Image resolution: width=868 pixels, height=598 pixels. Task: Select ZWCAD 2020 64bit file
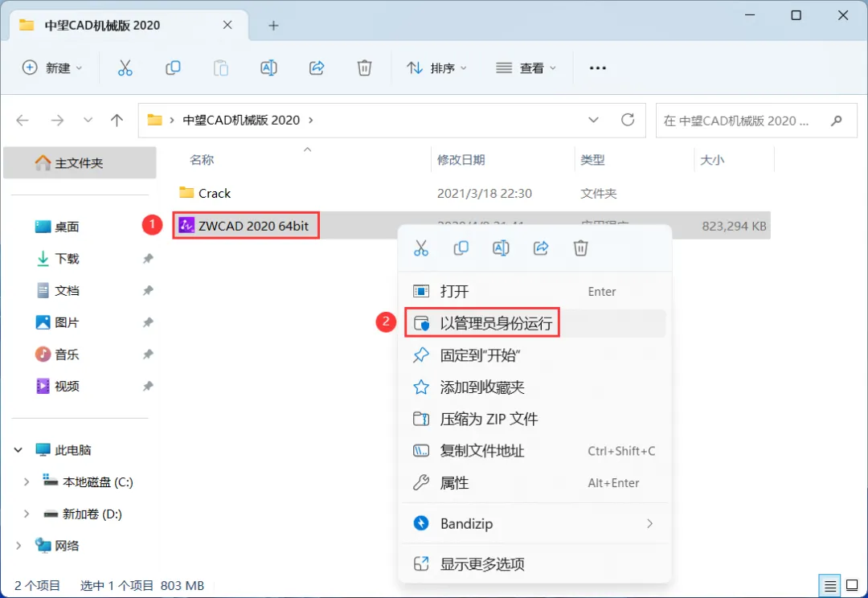click(x=246, y=226)
